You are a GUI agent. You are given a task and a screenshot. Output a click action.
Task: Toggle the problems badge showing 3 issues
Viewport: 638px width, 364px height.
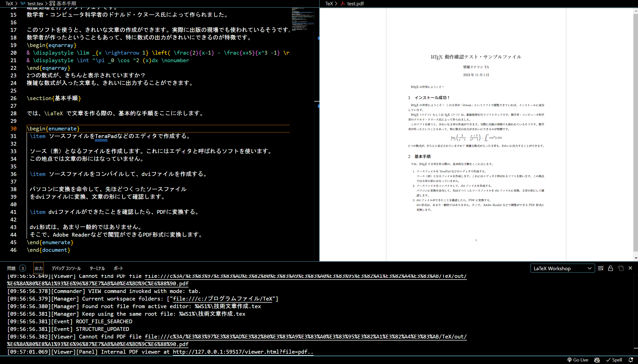pyautogui.click(x=23, y=268)
